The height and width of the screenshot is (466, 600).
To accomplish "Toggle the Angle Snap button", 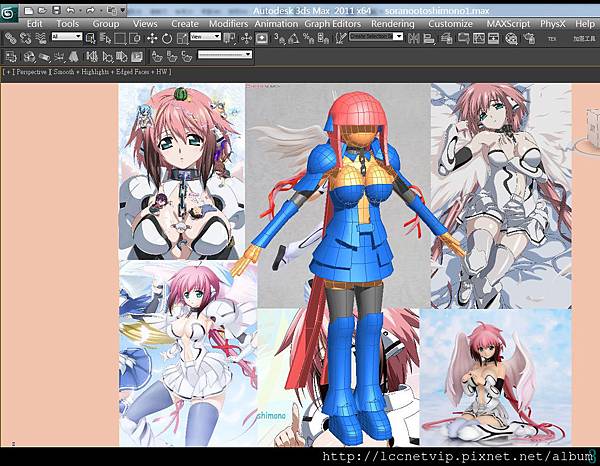I will [293, 38].
